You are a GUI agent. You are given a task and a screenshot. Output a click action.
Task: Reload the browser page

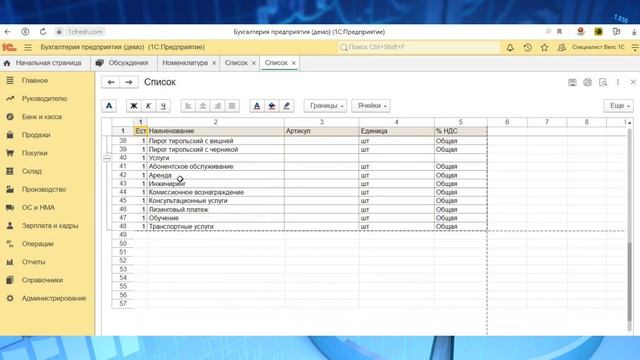43,32
